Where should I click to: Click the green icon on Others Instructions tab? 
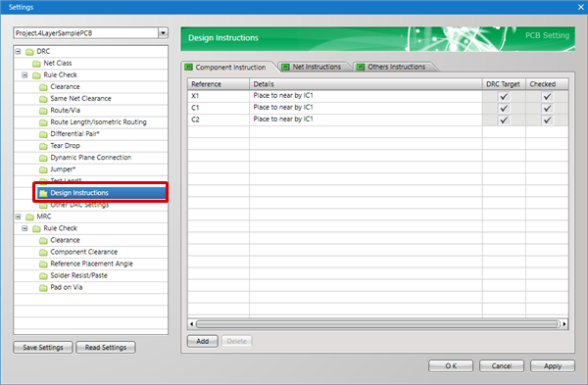click(x=361, y=67)
